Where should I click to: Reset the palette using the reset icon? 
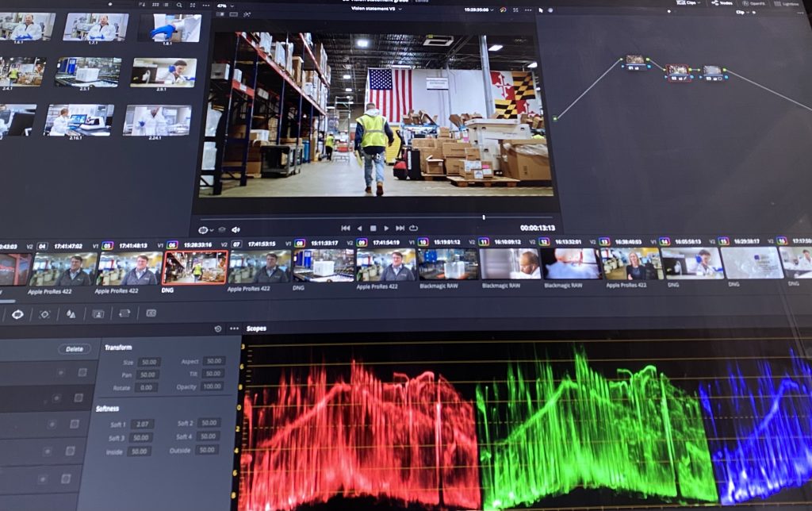(x=218, y=328)
